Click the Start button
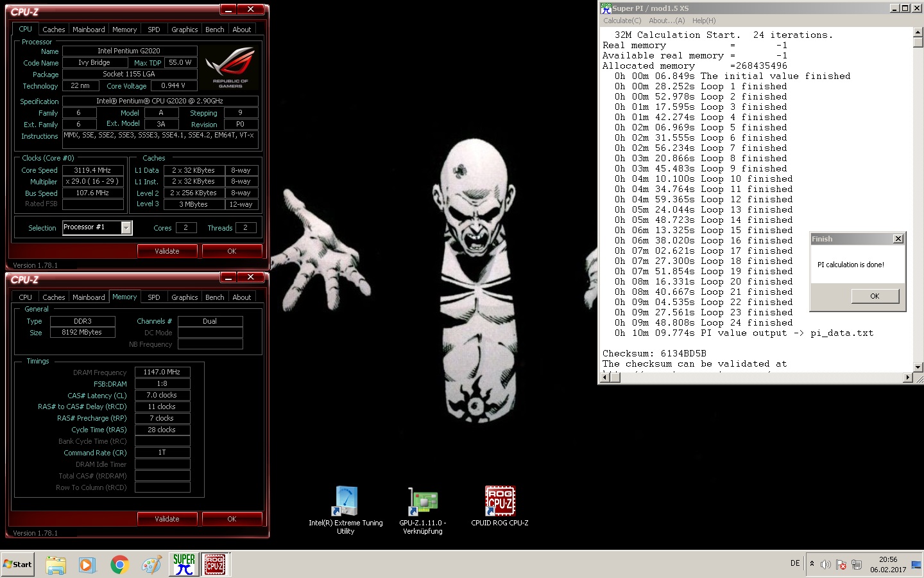The height and width of the screenshot is (578, 924). click(18, 565)
